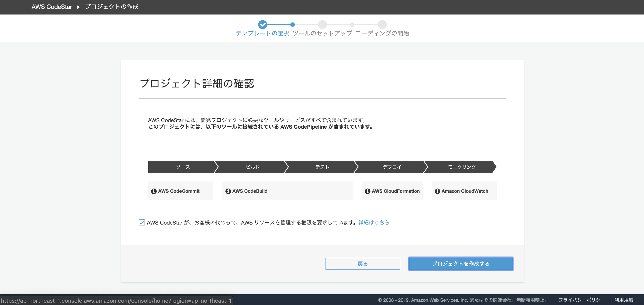Click the テスト pipeline stage
Image resolution: width=644 pixels, height=305 pixels.
coord(322,167)
